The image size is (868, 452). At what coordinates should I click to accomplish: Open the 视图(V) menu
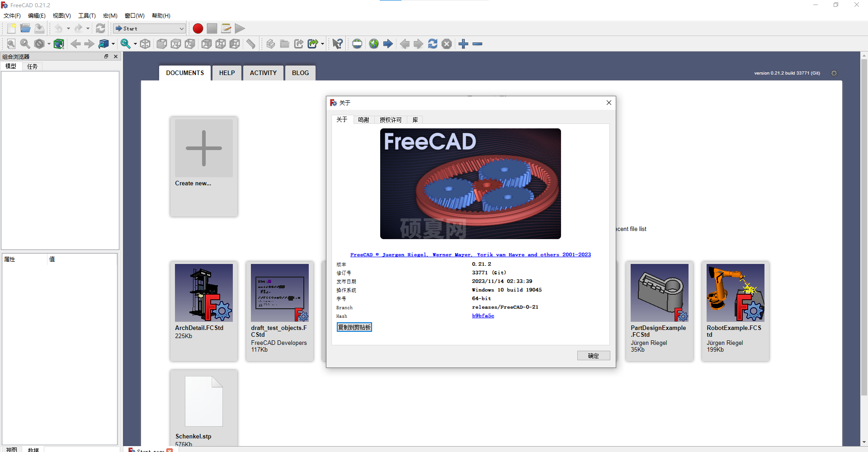pyautogui.click(x=61, y=16)
